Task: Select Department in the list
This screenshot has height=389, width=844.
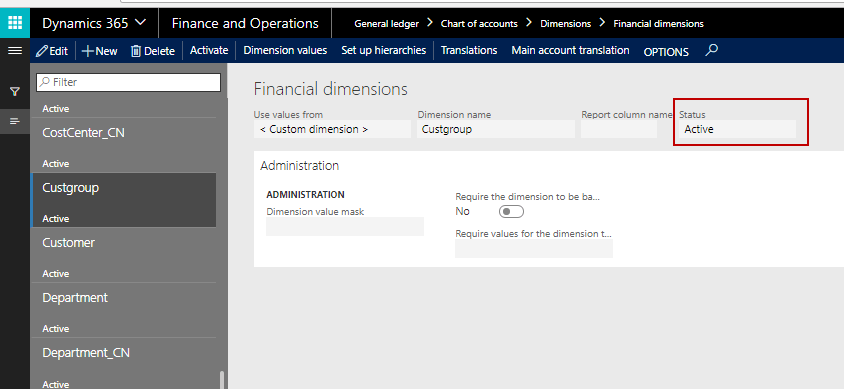Action: (x=124, y=310)
